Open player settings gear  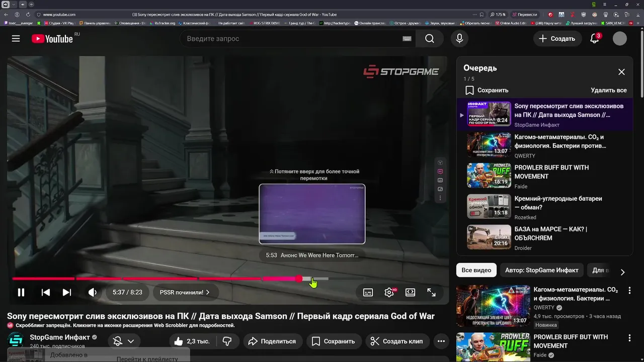coord(389,292)
